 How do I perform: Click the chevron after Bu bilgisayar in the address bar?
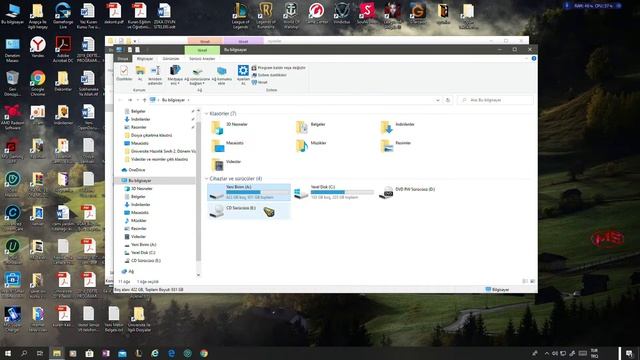pyautogui.click(x=189, y=100)
